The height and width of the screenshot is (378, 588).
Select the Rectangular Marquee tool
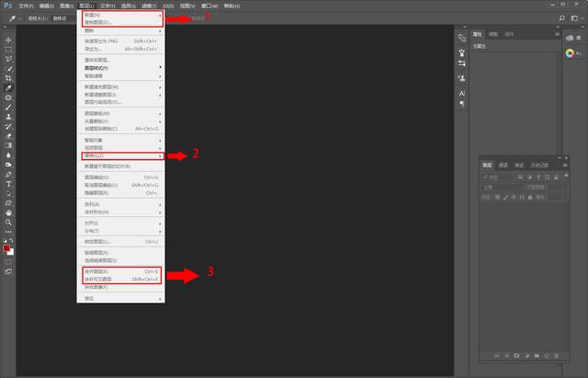8,50
